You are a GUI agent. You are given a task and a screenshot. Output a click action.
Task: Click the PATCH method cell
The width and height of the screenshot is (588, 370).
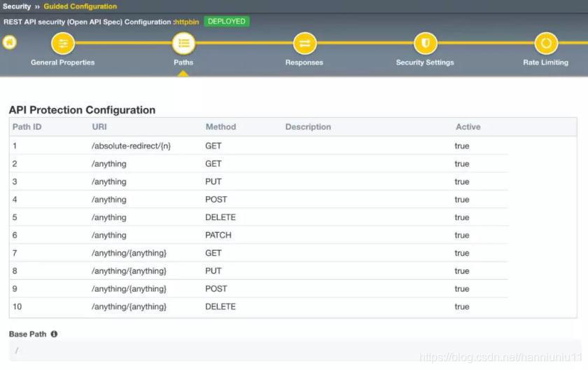[218, 235]
